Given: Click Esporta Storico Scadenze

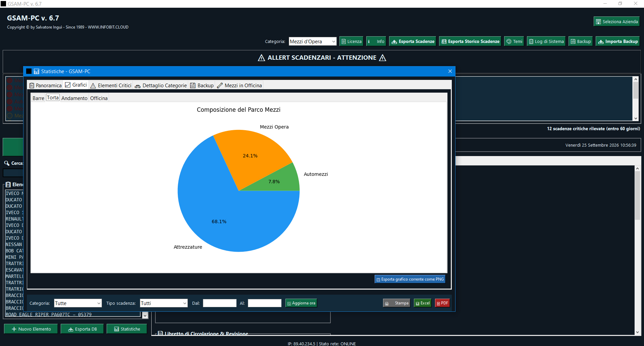Looking at the screenshot, I should 470,41.
